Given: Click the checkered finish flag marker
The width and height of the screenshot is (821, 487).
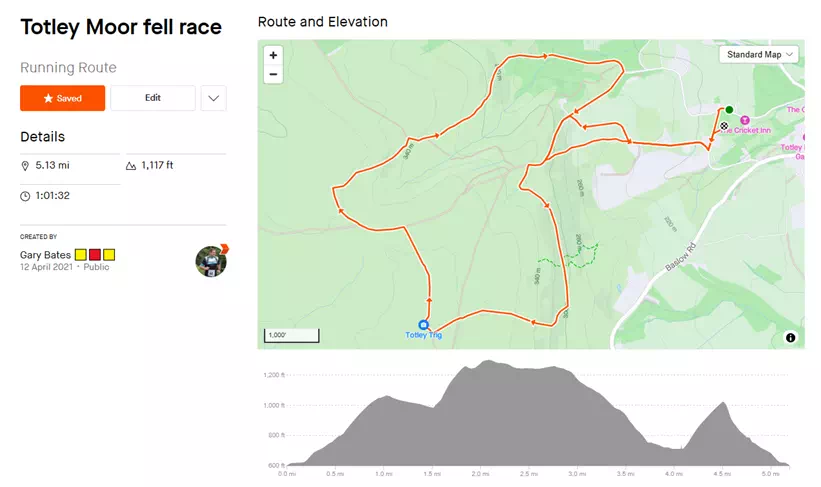Looking at the screenshot, I should [x=723, y=126].
